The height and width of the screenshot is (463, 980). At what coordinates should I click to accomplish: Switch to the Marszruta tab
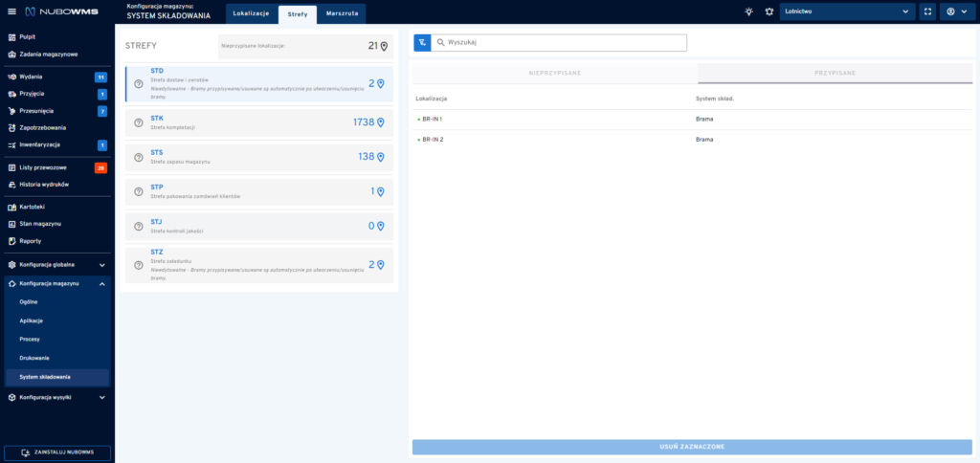342,13
